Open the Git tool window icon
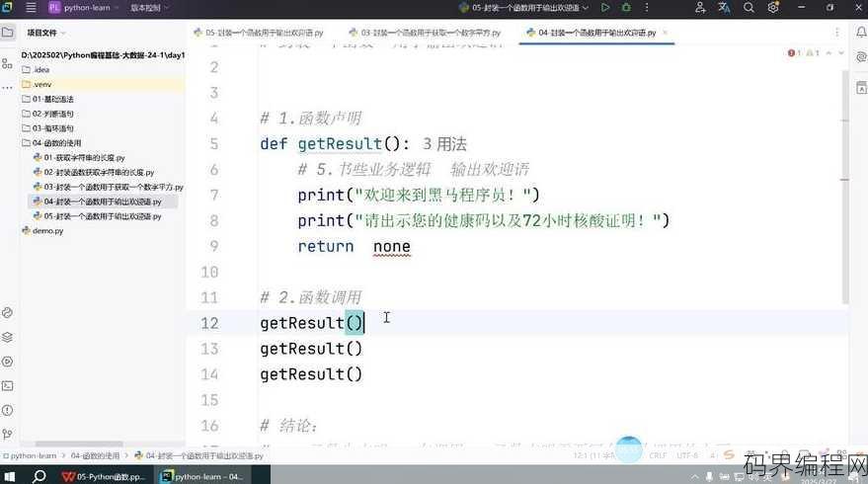 [7, 435]
